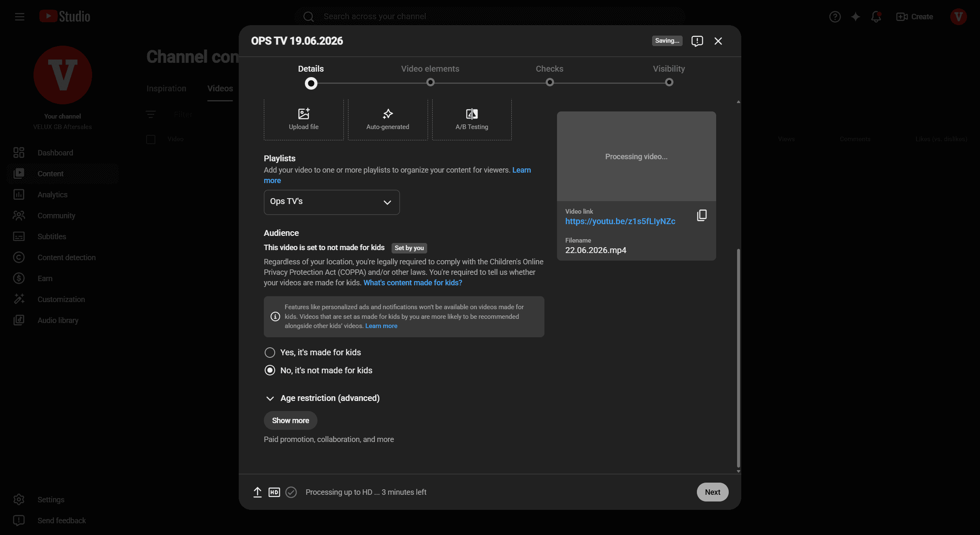
Task: Click Show more for additional options
Action: pyautogui.click(x=291, y=421)
